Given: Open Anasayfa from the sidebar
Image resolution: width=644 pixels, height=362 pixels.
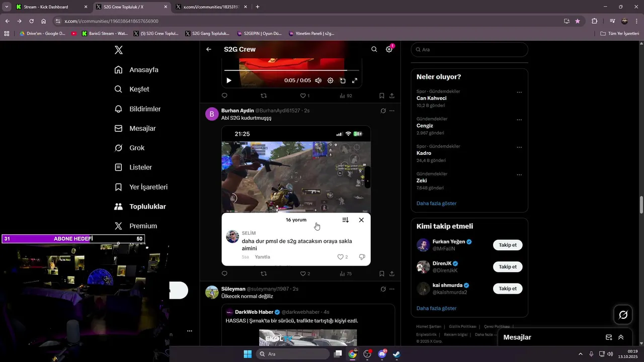Looking at the screenshot, I should (136, 70).
